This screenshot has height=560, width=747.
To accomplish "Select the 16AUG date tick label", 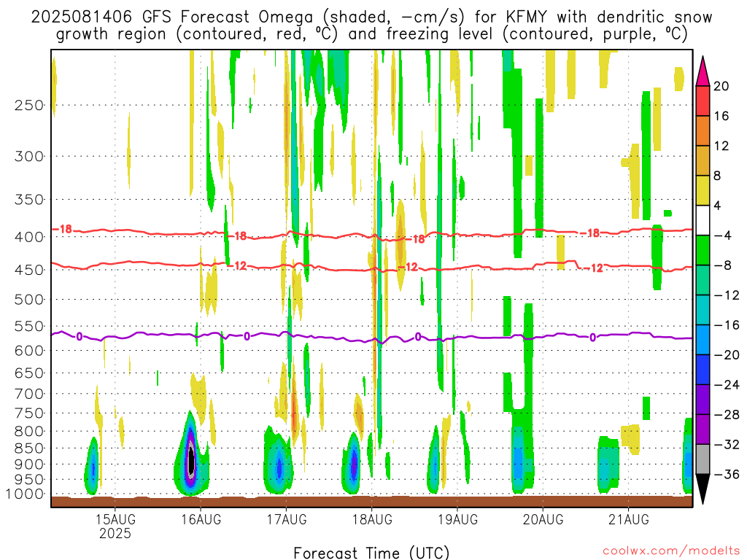I will tap(201, 518).
